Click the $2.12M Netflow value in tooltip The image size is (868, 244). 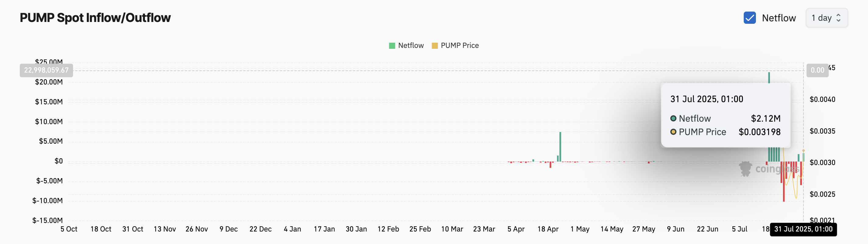pyautogui.click(x=766, y=118)
